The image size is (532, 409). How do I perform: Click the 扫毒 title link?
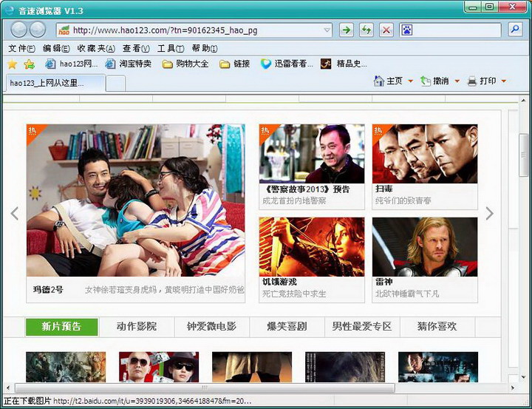point(383,189)
